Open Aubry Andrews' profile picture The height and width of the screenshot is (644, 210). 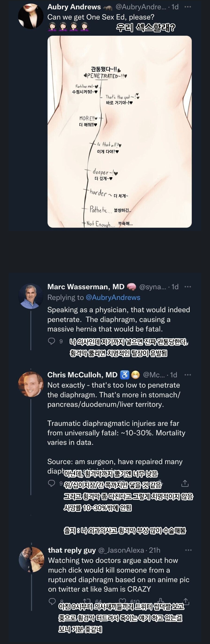point(31,16)
